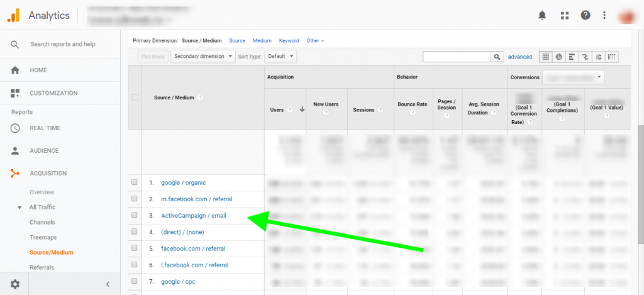Click the table search magnifier button
The height and width of the screenshot is (295, 644).
click(x=497, y=57)
